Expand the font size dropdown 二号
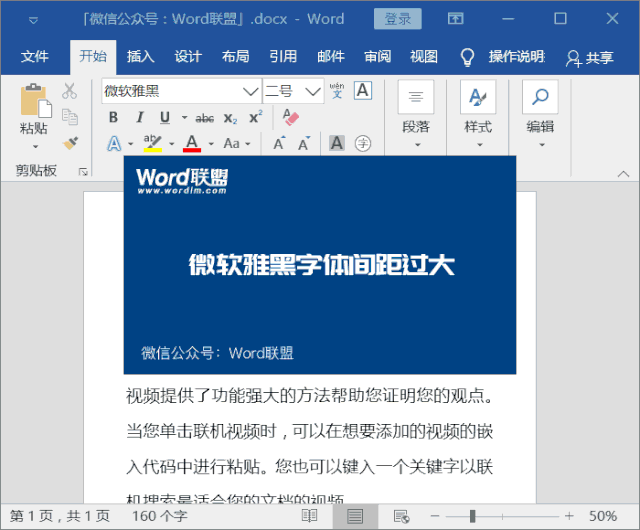Viewport: 640px width, 530px height. click(314, 91)
